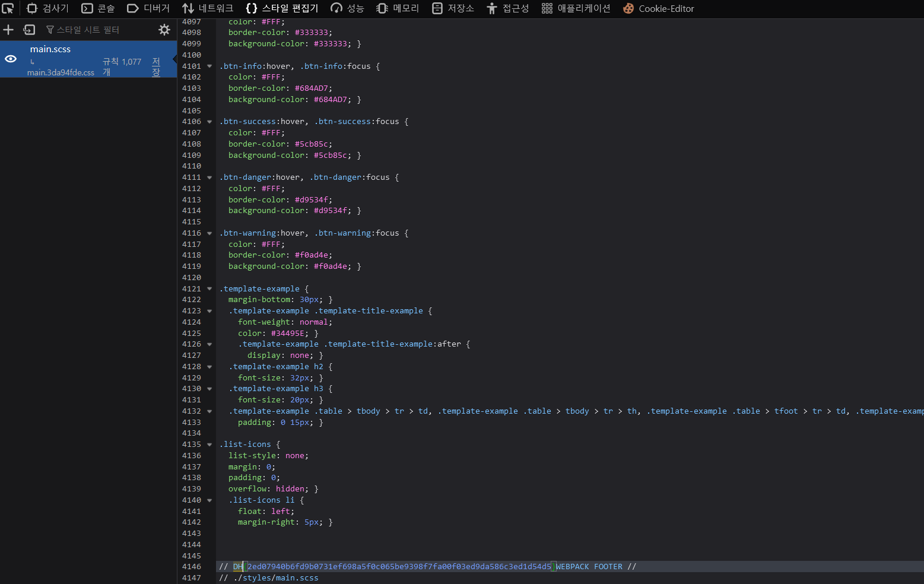Collapse the .list-icons block at line 4135

tap(209, 445)
